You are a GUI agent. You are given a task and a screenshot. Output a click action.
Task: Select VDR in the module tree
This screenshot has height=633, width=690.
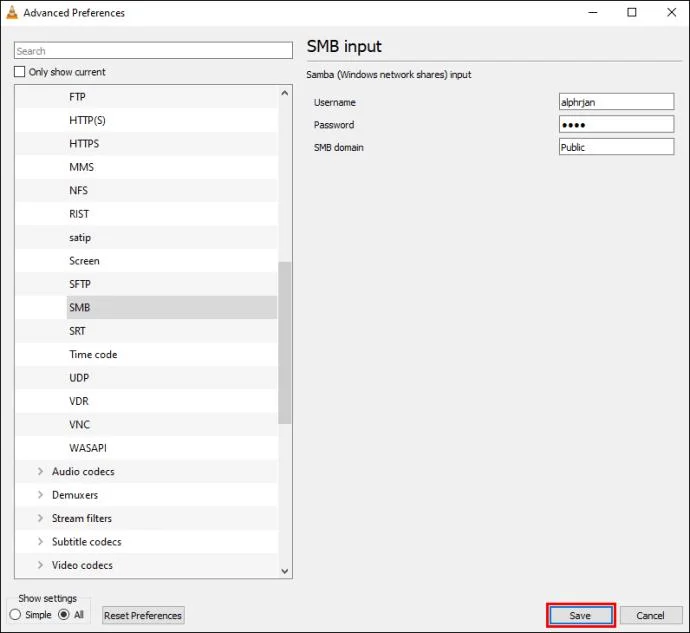pyautogui.click(x=79, y=401)
